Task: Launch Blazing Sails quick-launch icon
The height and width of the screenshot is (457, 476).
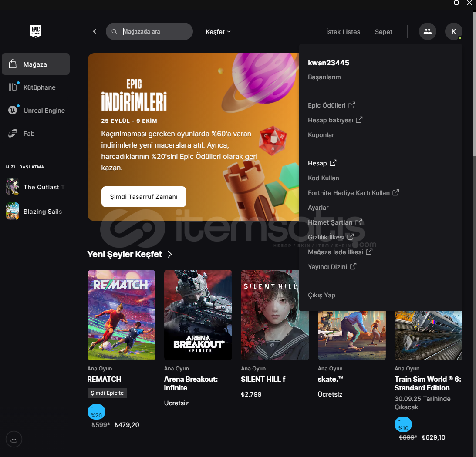Action: coord(13,211)
